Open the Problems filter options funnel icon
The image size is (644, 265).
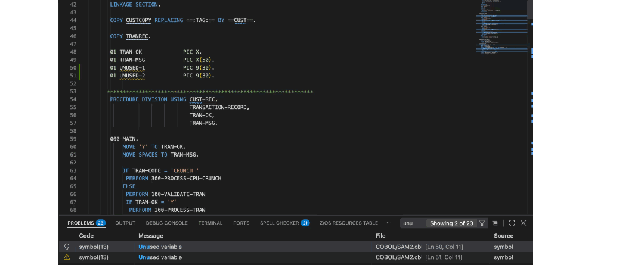[482, 223]
